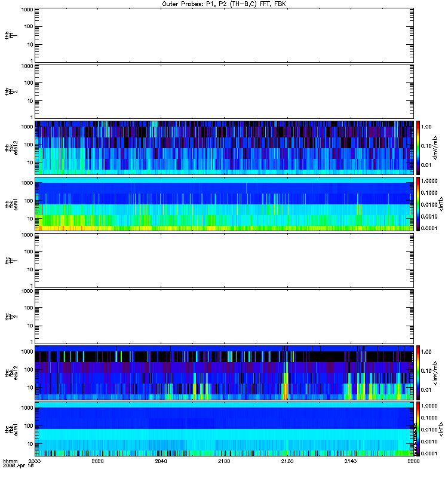
Task: Click the 2100 time axis label
Action: click(224, 461)
